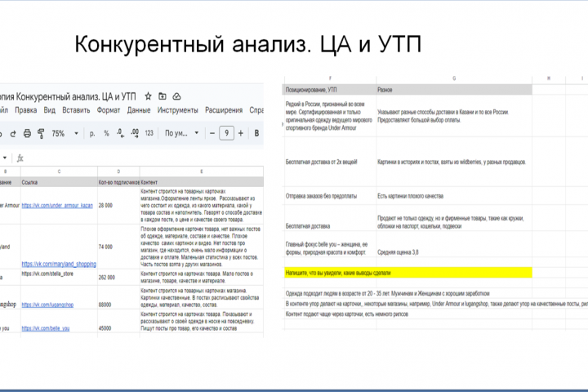The width and height of the screenshot is (588, 392).
Task: Select the Ссылка header cell
Action: pos(60,182)
